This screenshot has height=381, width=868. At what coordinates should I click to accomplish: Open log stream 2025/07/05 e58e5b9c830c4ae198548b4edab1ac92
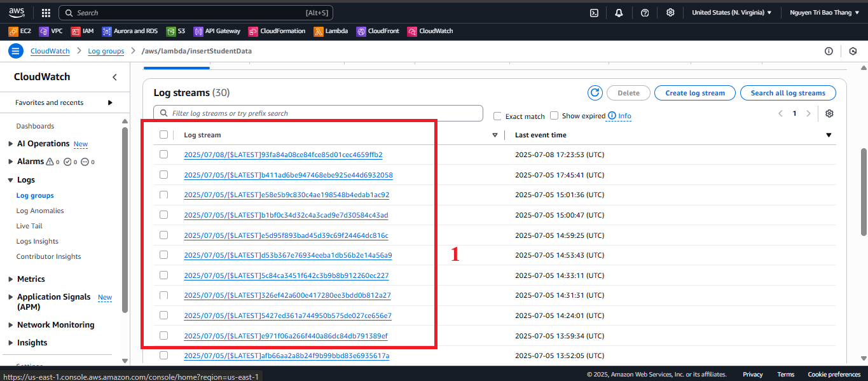click(287, 195)
